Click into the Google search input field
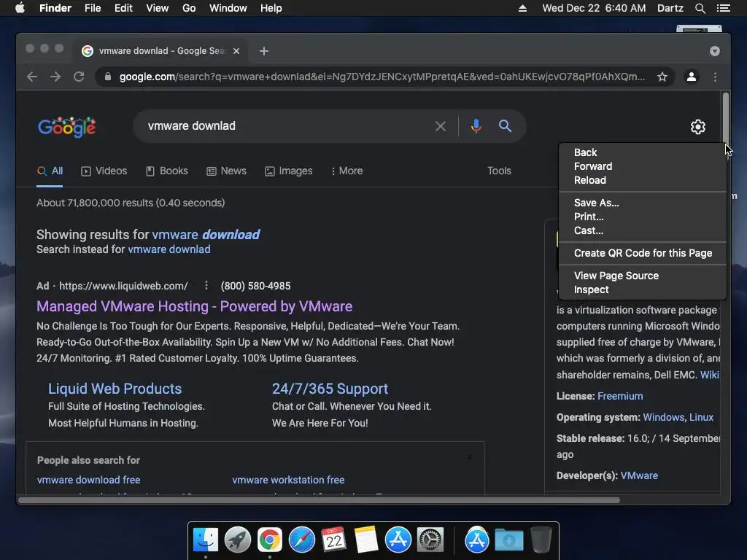The image size is (747, 560). click(286, 126)
